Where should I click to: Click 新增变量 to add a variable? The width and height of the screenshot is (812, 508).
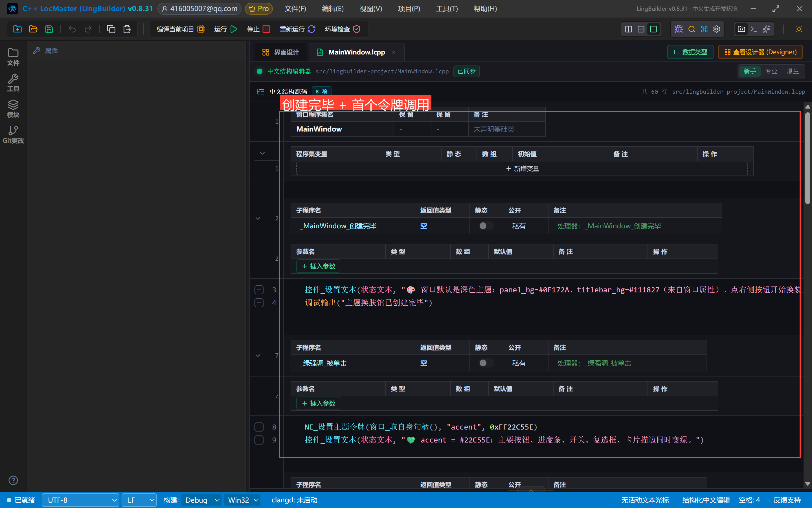pyautogui.click(x=522, y=169)
